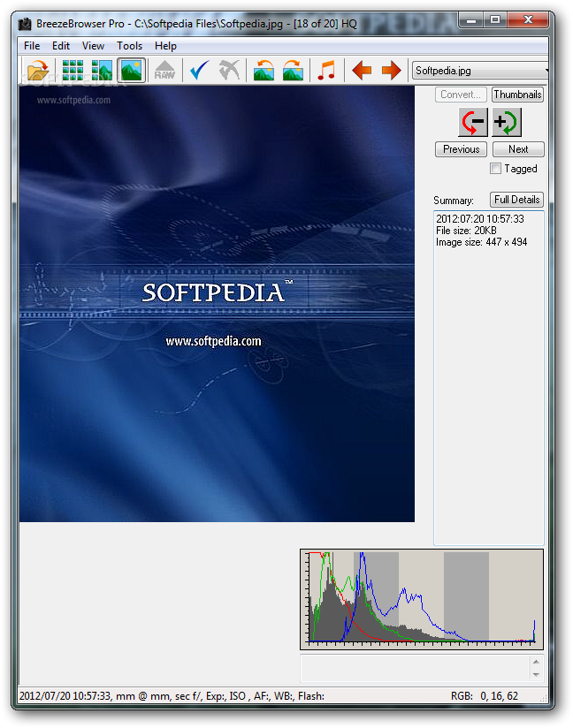
Task: Click the 'File size: 20KB' summary line
Action: [x=466, y=231]
